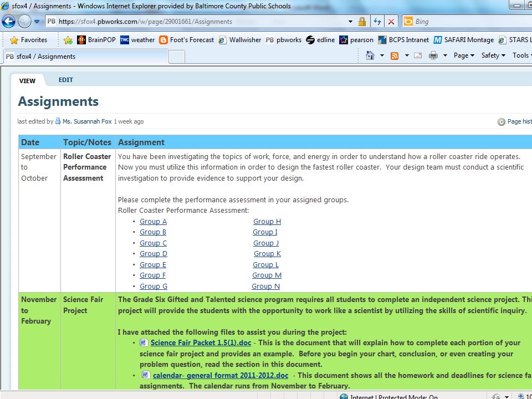Click the Home page icon

click(370, 55)
